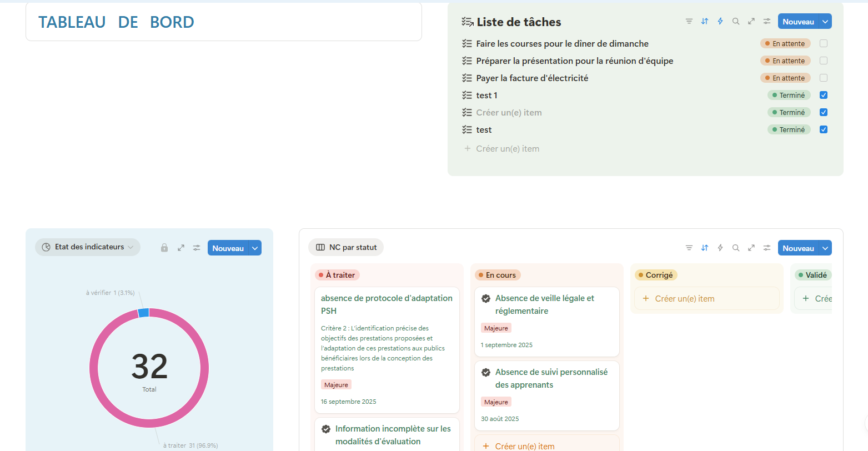Select the NC par statut view tab
This screenshot has height=451, width=868.
click(346, 248)
